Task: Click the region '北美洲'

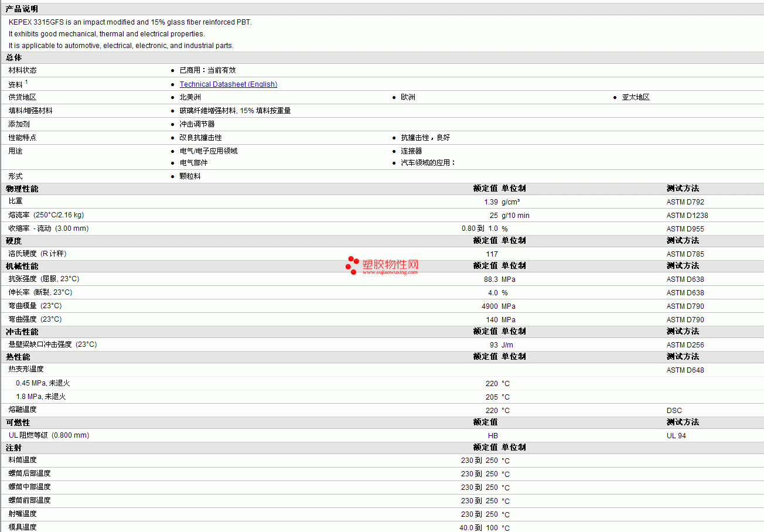Action: click(190, 97)
